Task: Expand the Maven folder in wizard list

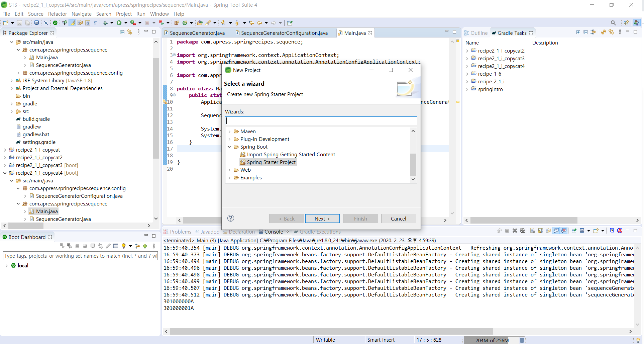Action: [229, 132]
